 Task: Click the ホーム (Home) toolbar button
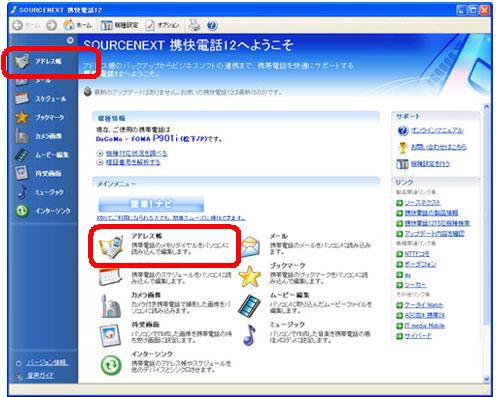[x=77, y=25]
